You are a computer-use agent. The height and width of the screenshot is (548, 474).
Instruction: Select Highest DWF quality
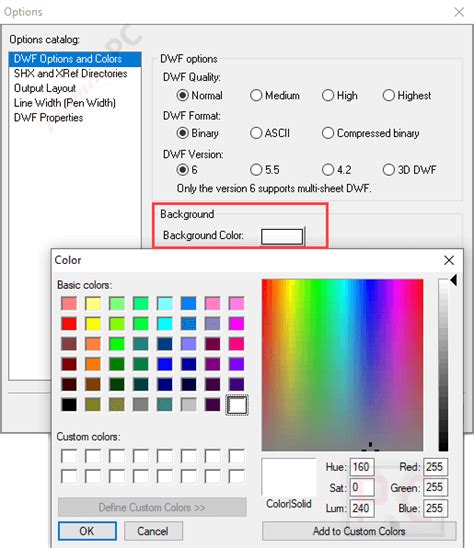coord(407,95)
